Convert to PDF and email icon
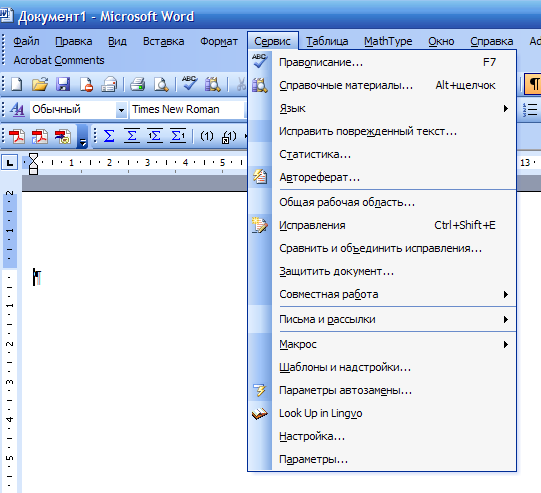The image size is (541, 493). 40,136
